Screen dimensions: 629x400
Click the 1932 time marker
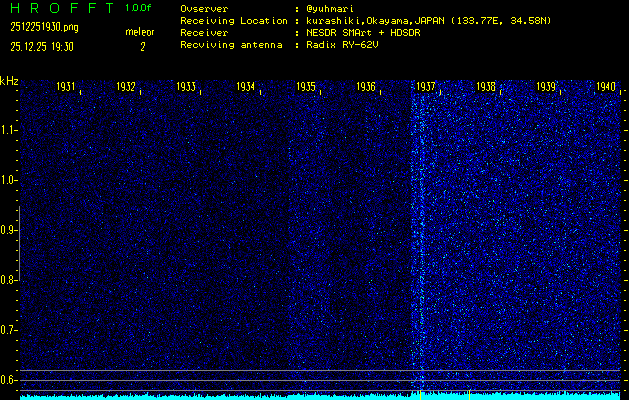(126, 87)
